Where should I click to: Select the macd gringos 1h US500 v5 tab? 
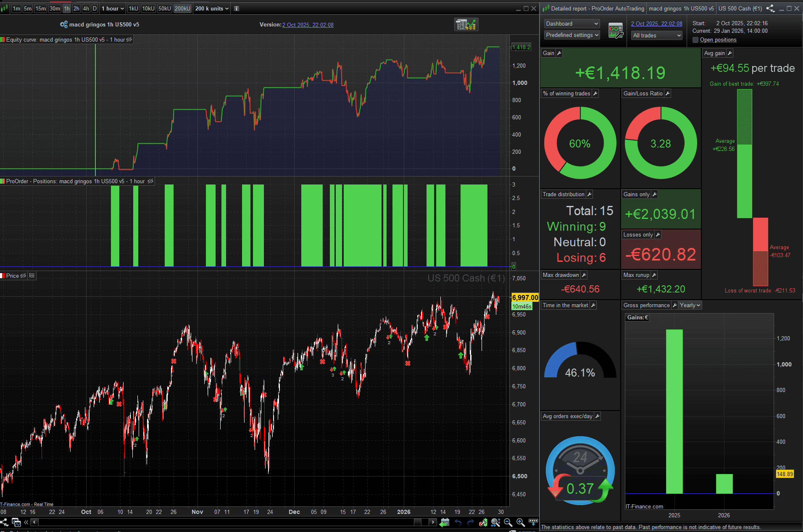tap(681, 8)
